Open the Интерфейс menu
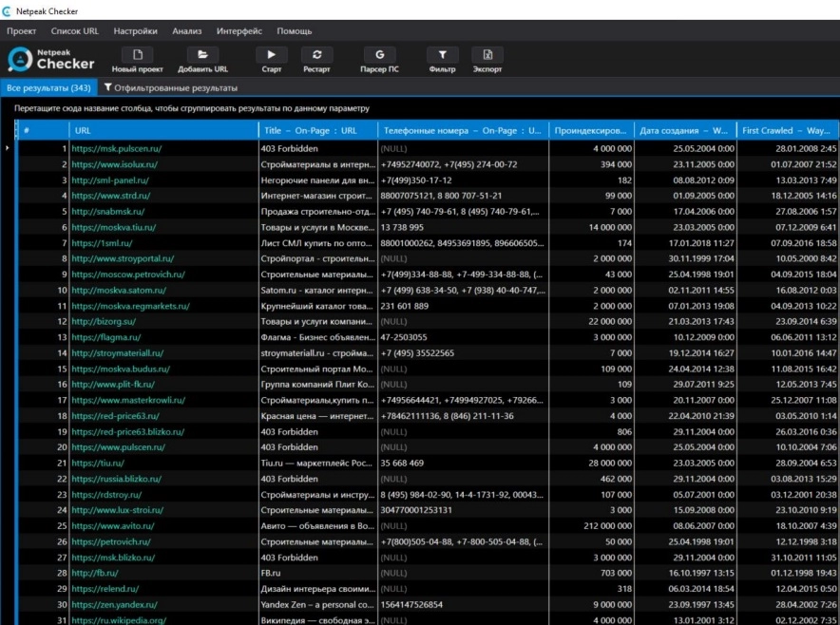840x625 pixels. (x=239, y=31)
